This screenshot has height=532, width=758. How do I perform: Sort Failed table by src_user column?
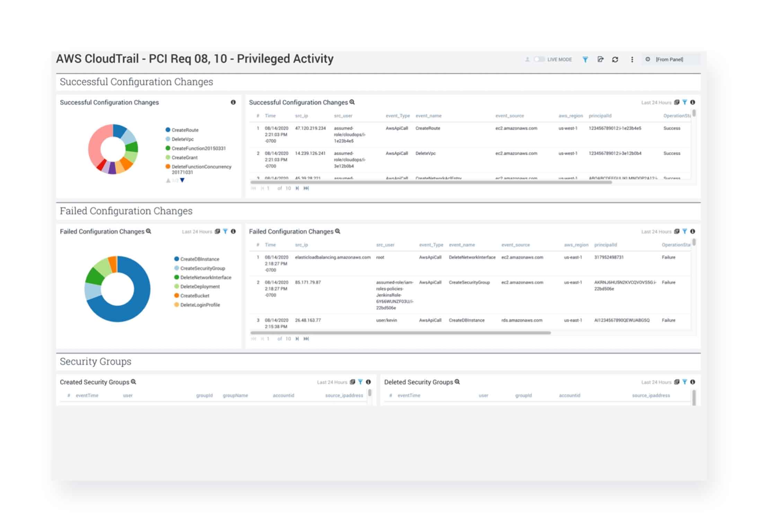pyautogui.click(x=385, y=245)
